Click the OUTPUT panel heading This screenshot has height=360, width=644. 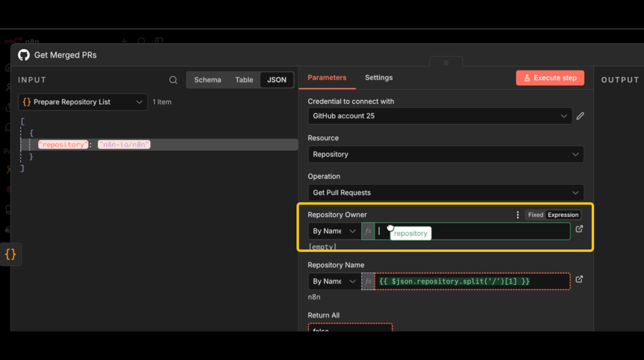(x=620, y=80)
